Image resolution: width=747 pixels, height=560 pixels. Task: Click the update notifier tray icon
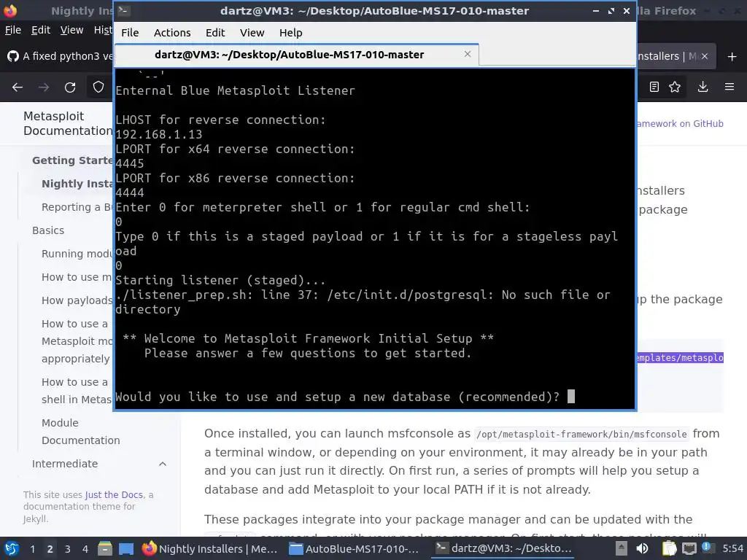pyautogui.click(x=708, y=548)
